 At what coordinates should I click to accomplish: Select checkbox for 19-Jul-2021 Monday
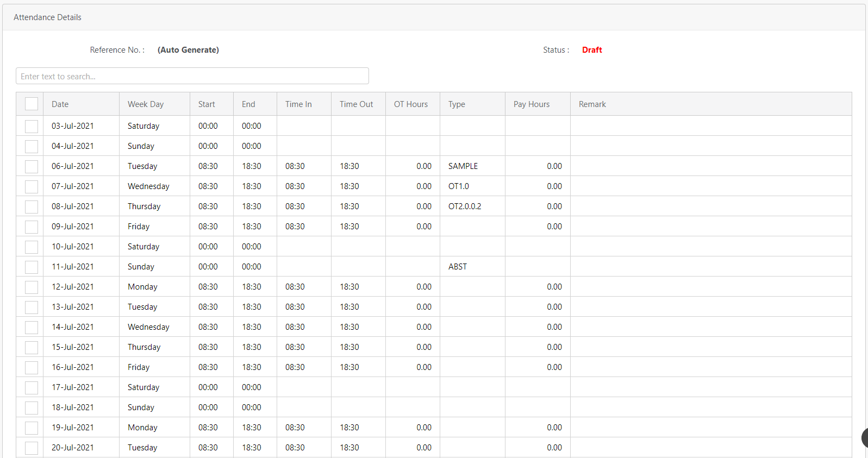pyautogui.click(x=32, y=428)
